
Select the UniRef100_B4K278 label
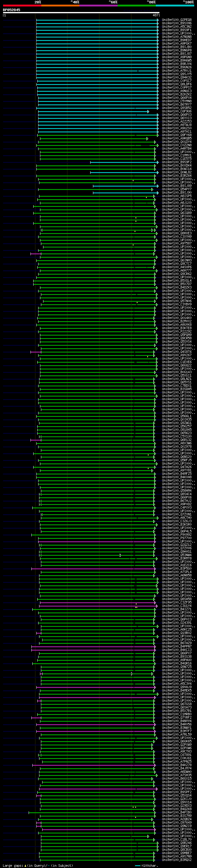[x=177, y=765]
